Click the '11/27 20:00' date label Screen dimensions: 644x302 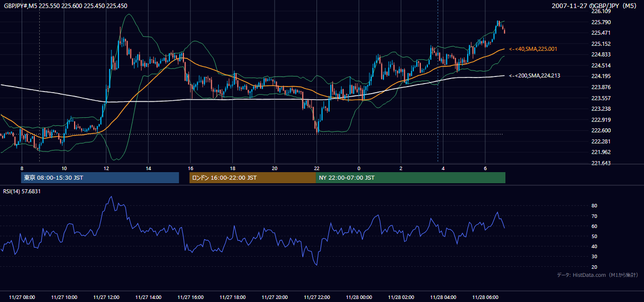tap(275, 297)
